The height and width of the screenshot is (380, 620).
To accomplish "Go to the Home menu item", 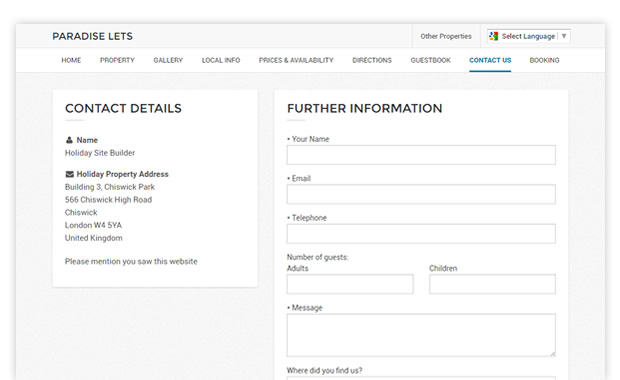I will [x=71, y=60].
